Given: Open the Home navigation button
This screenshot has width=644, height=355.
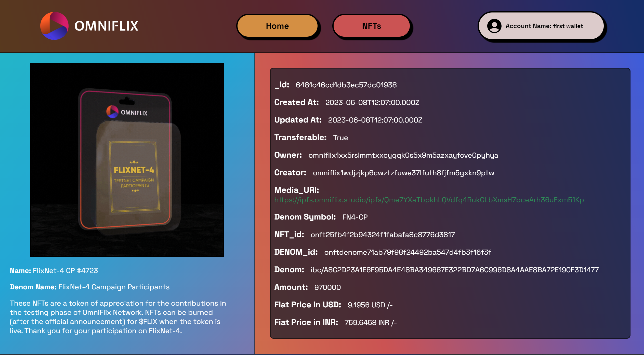Looking at the screenshot, I should click(x=277, y=26).
